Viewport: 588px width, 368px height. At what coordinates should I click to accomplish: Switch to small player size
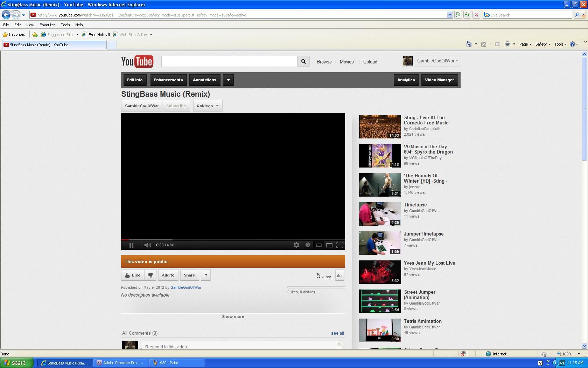coord(319,245)
